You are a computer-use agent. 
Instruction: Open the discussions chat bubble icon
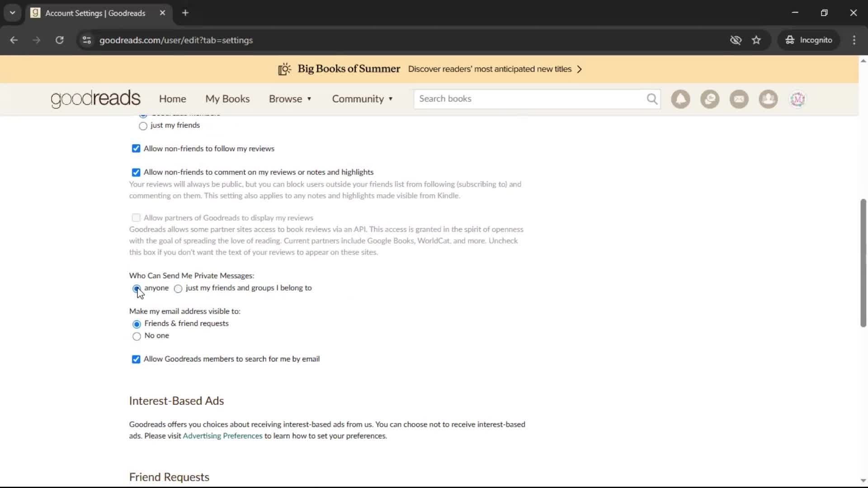tap(710, 99)
